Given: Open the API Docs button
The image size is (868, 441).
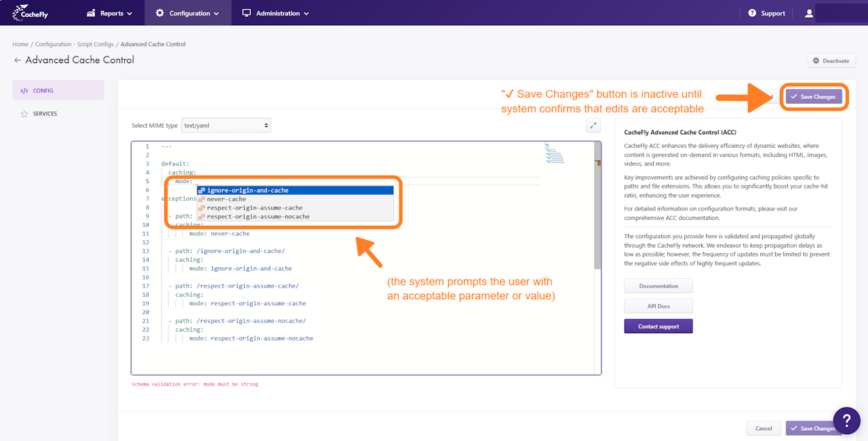Looking at the screenshot, I should coord(658,306).
